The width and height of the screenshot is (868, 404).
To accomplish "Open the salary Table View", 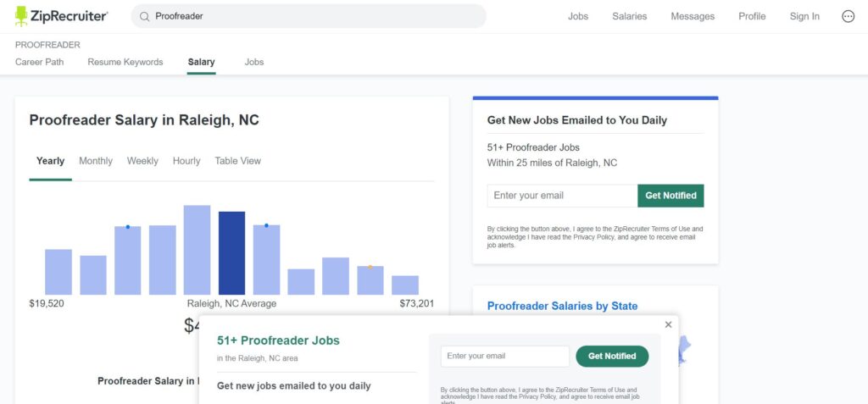I will (237, 161).
